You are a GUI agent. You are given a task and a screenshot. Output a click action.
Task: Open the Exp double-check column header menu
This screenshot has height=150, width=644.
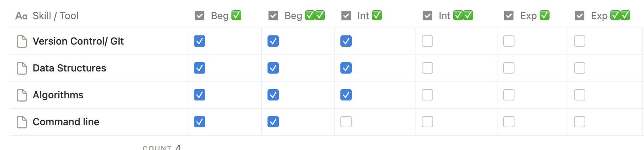[x=603, y=16]
